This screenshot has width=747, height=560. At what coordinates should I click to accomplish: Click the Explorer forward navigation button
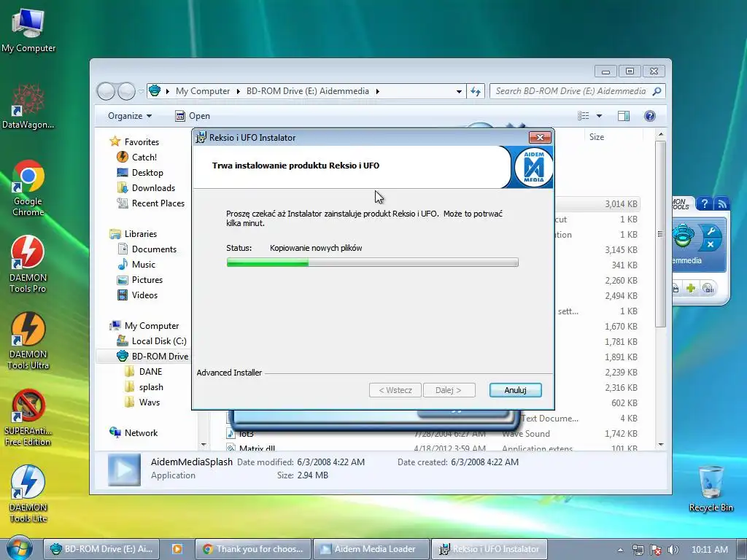click(x=126, y=91)
